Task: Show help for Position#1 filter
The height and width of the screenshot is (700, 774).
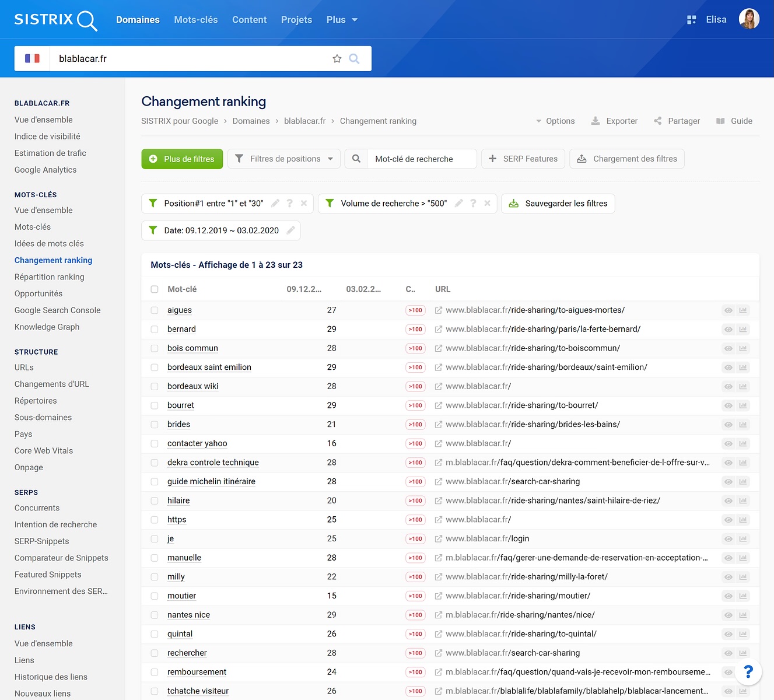Action: [290, 203]
